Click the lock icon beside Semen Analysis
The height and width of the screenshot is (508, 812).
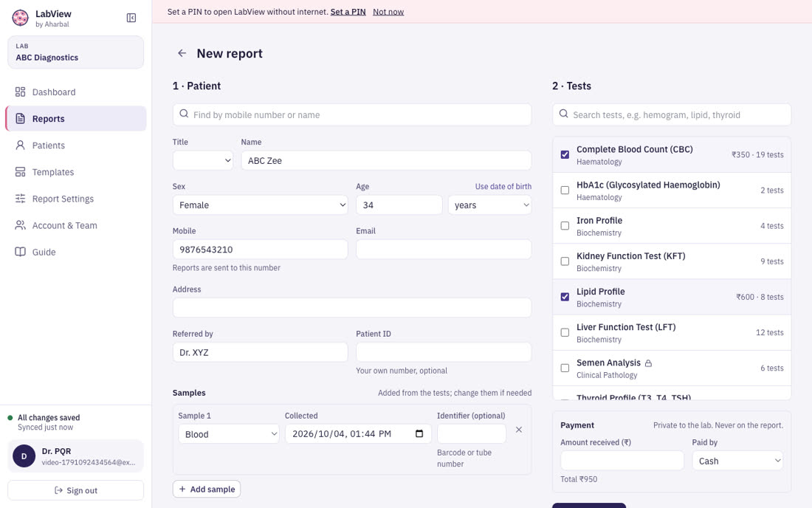pyautogui.click(x=648, y=363)
